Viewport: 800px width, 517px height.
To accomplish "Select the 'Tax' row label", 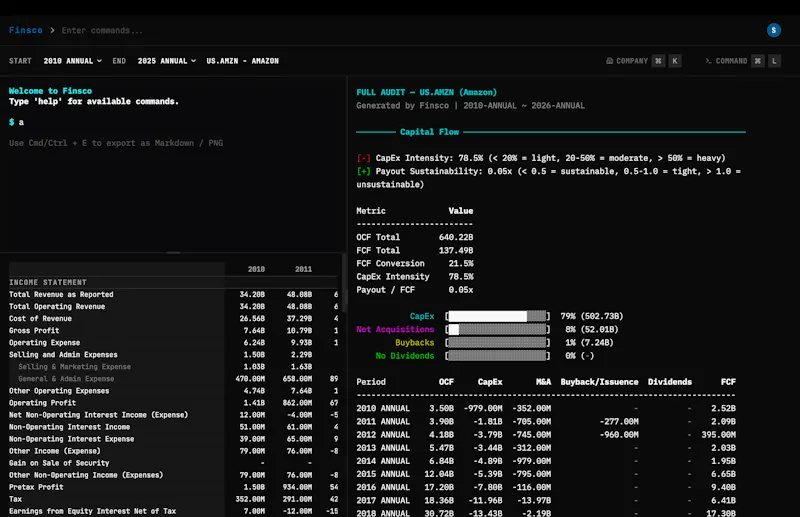I will (x=15, y=499).
